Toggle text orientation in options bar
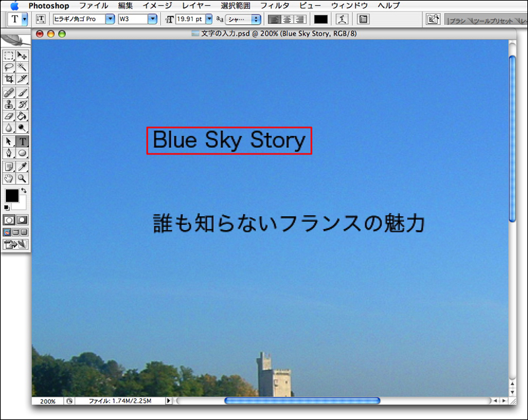The height and width of the screenshot is (420, 528). tap(41, 19)
